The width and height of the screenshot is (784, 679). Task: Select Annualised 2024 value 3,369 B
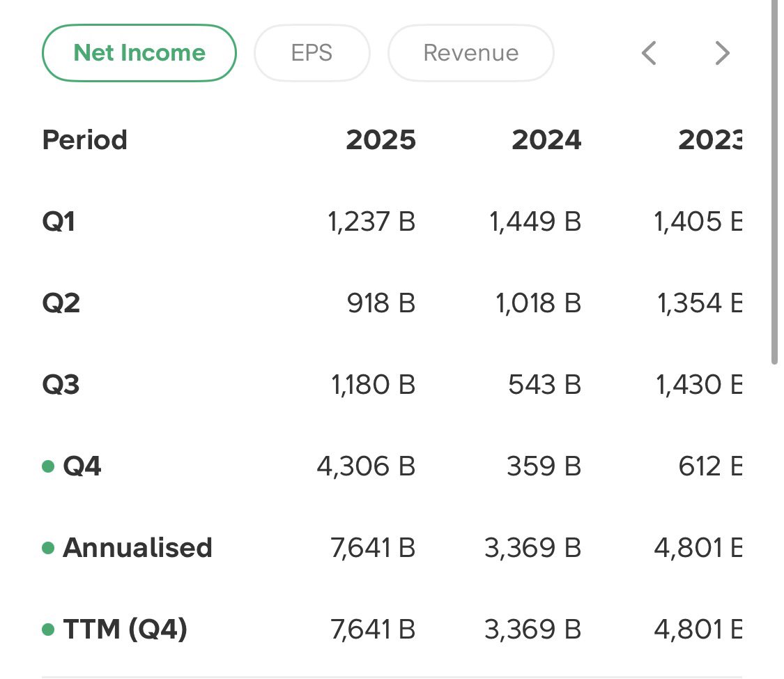click(532, 547)
